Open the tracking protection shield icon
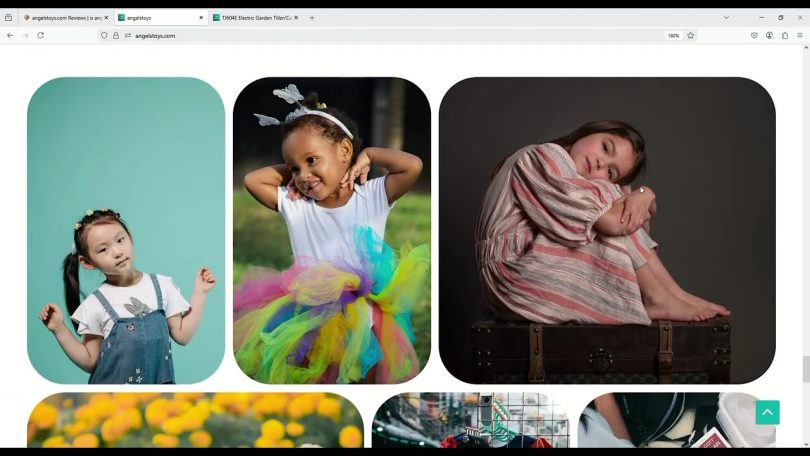Viewport: 810px width, 456px height. (104, 36)
